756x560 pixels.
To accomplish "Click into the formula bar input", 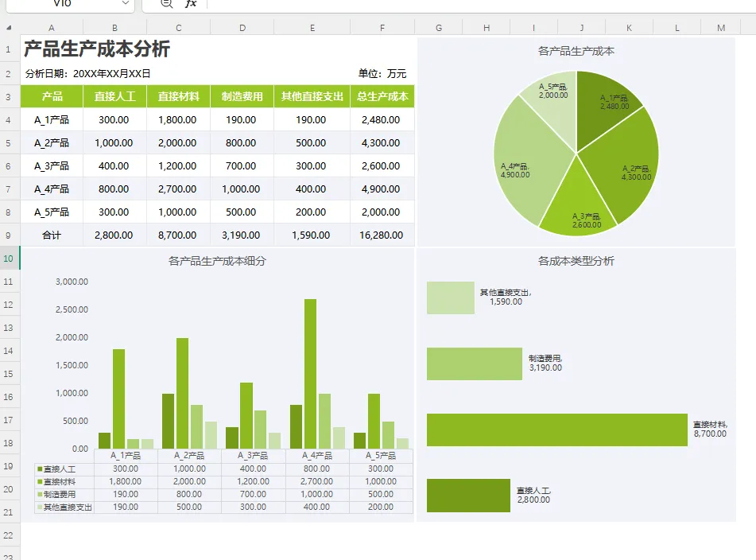I will [x=481, y=4].
